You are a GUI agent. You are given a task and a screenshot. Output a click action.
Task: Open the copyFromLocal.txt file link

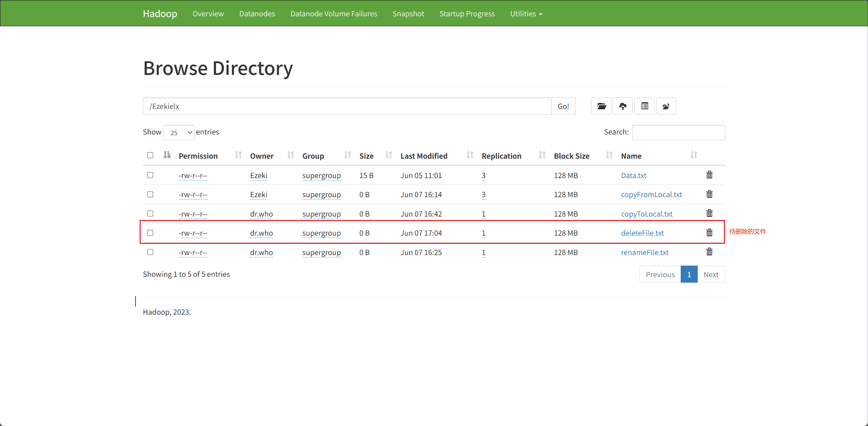tap(651, 194)
